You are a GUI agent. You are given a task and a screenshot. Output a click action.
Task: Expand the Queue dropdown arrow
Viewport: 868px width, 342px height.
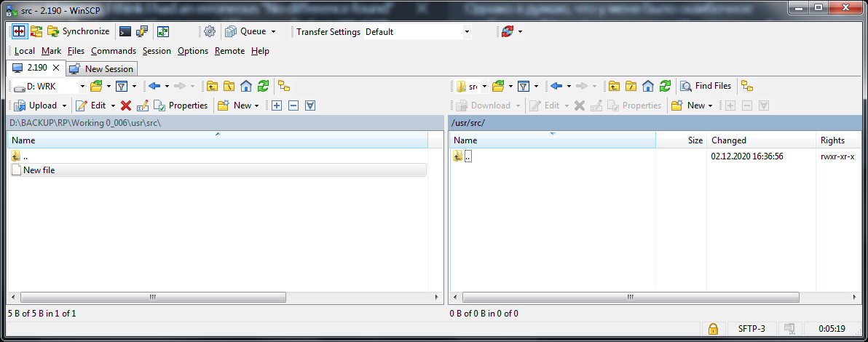[x=273, y=32]
